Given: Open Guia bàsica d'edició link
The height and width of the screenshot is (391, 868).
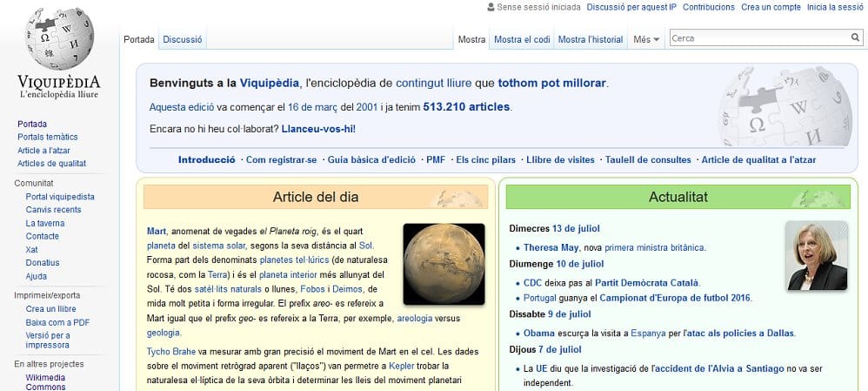Looking at the screenshot, I should (371, 159).
